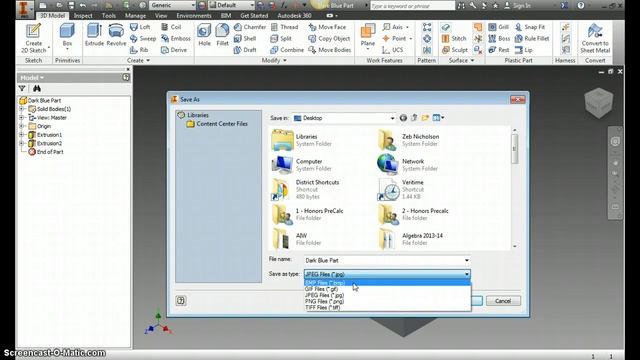Viewport: 640px width, 360px height.
Task: Activate the Extrude tool
Action: click(94, 35)
